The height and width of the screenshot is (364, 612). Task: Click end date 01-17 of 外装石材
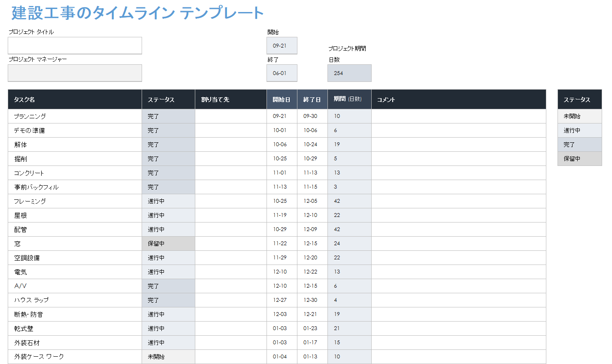(312, 343)
